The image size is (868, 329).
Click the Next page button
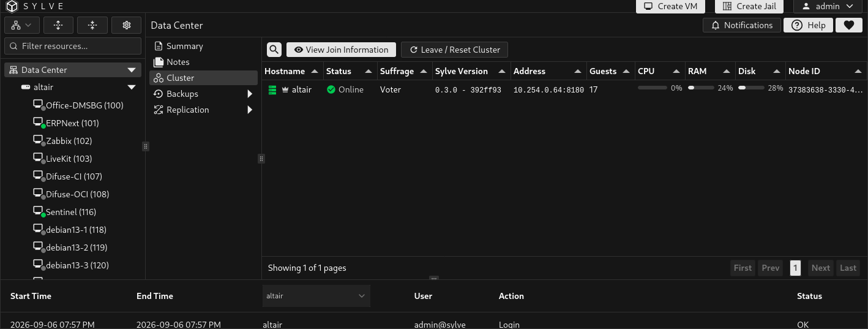[820, 268]
